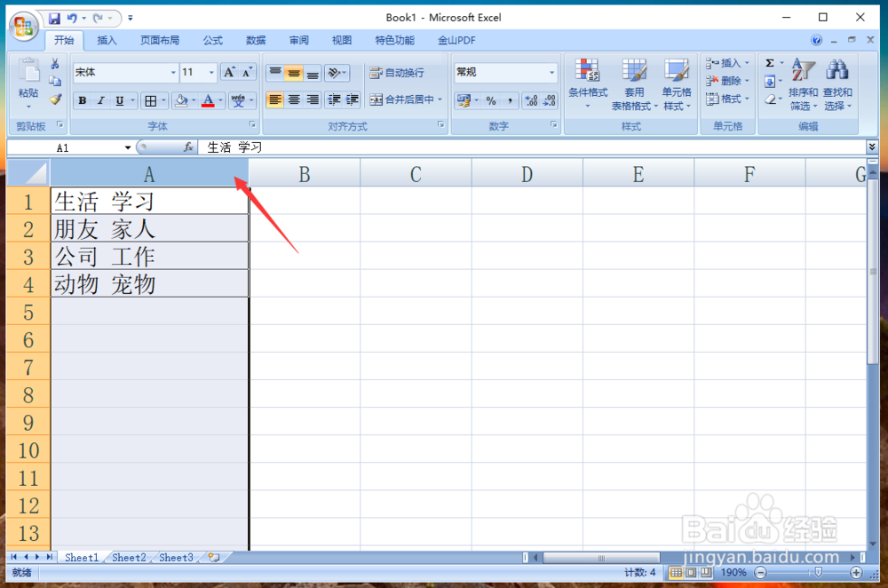The height and width of the screenshot is (588, 888).
Task: Apply cell borders icon
Action: (150, 101)
